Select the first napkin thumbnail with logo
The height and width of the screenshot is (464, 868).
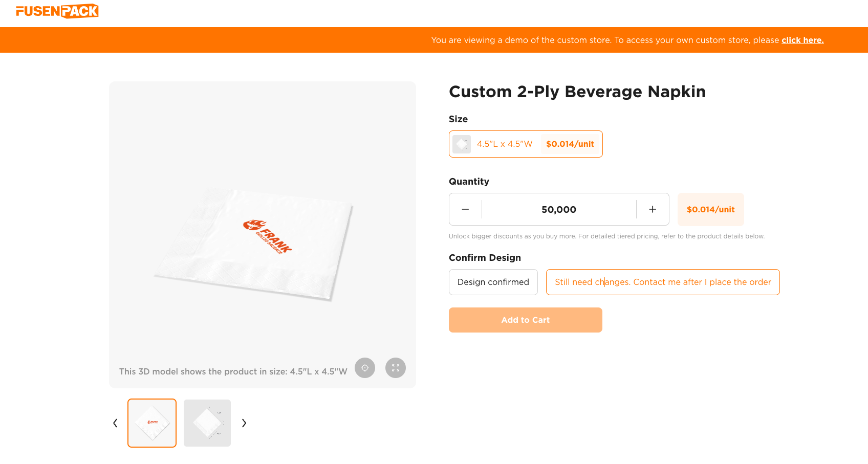coord(152,423)
